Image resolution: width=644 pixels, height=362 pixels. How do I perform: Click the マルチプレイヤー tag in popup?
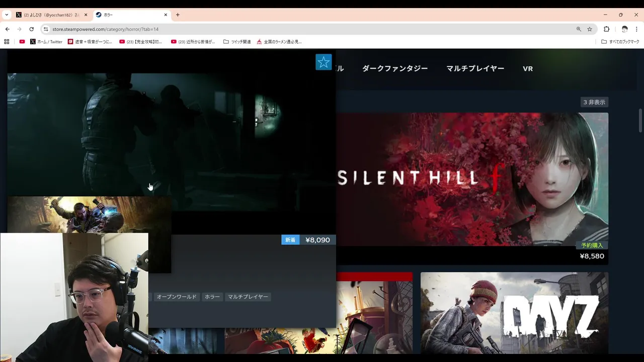[248, 297]
